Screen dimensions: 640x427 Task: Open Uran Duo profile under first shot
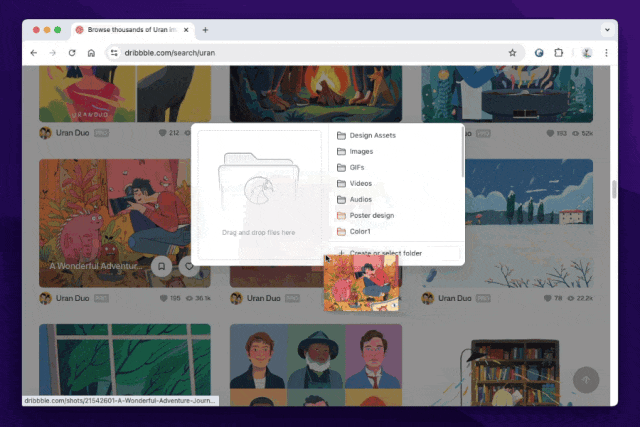pyautogui.click(x=72, y=133)
